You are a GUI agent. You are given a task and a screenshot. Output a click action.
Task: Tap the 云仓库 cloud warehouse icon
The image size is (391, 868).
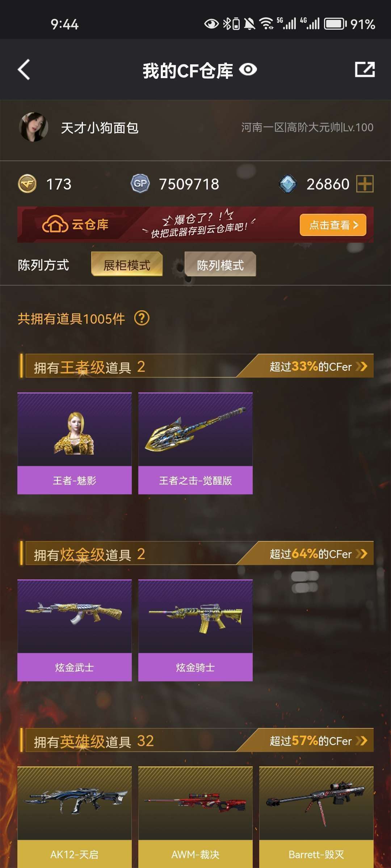[55, 225]
